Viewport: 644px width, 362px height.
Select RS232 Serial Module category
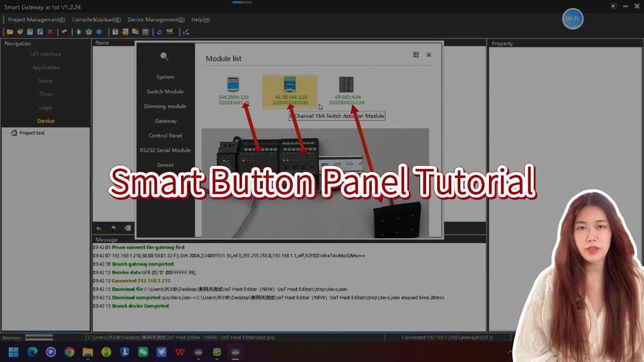click(166, 150)
